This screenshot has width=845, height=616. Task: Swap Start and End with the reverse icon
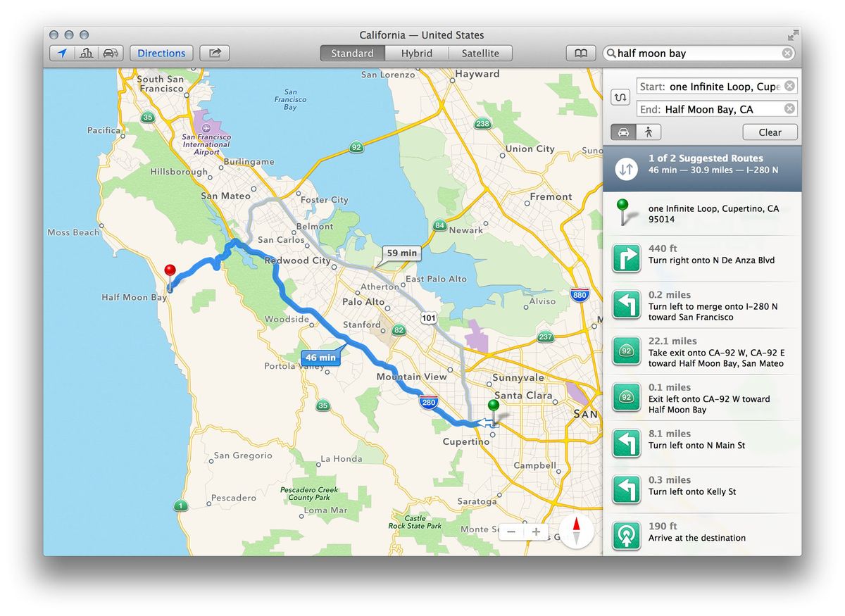pyautogui.click(x=620, y=97)
